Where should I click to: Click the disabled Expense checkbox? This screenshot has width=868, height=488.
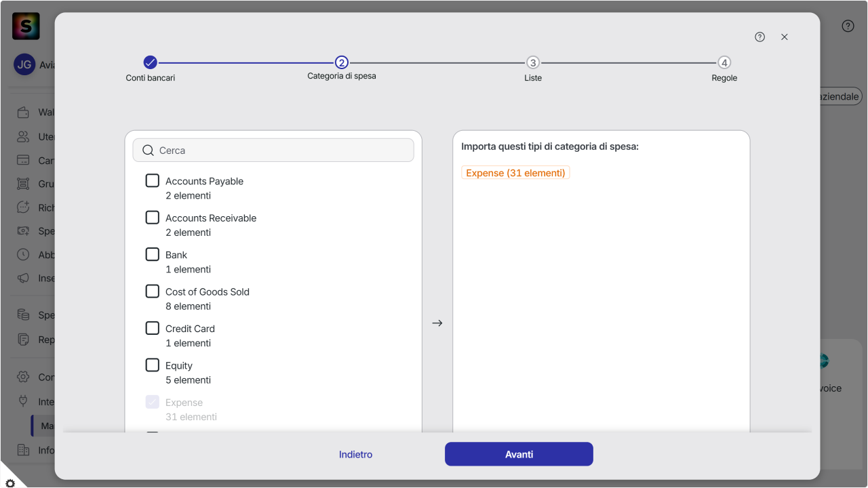(x=153, y=402)
